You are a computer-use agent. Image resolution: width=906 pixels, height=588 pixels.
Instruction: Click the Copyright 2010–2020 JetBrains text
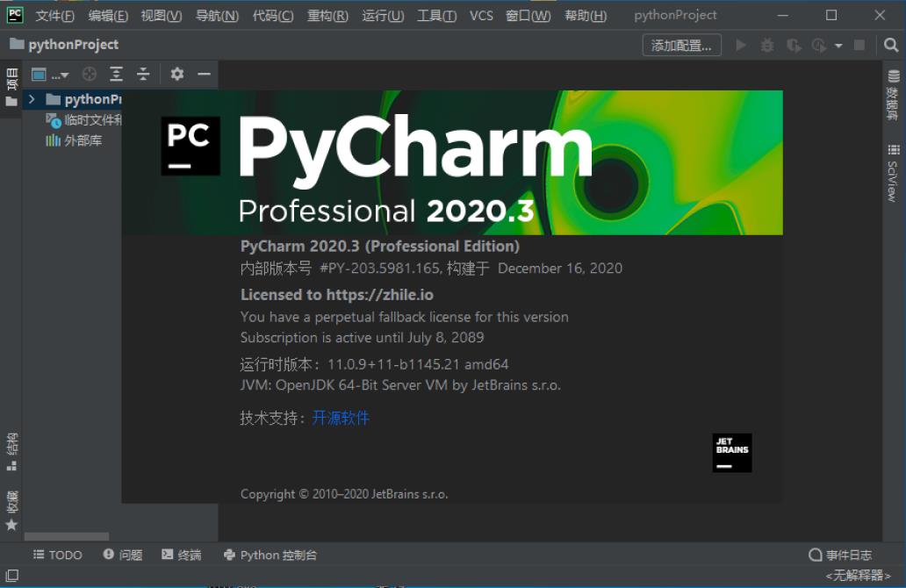[x=344, y=494]
